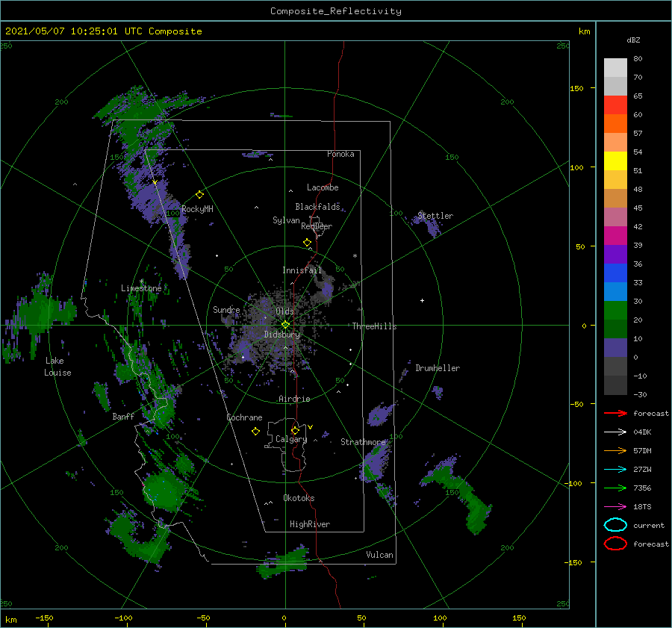Select the magenta swatch between 42 and 39

pyautogui.click(x=615, y=236)
